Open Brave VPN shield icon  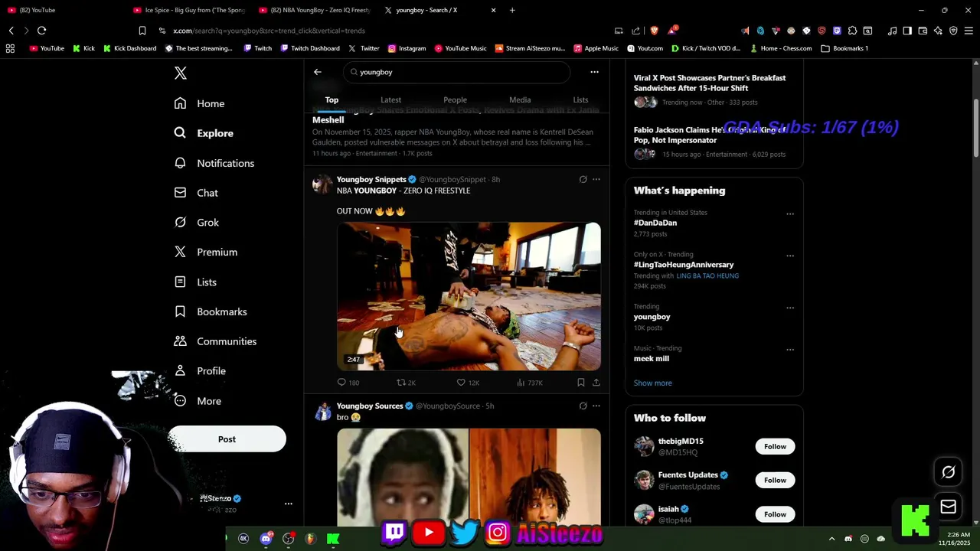point(953,31)
